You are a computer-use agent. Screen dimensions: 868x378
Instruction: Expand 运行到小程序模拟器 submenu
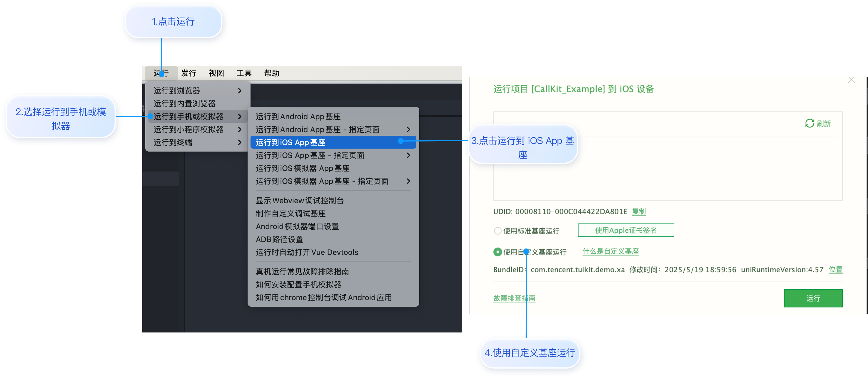pyautogui.click(x=240, y=129)
